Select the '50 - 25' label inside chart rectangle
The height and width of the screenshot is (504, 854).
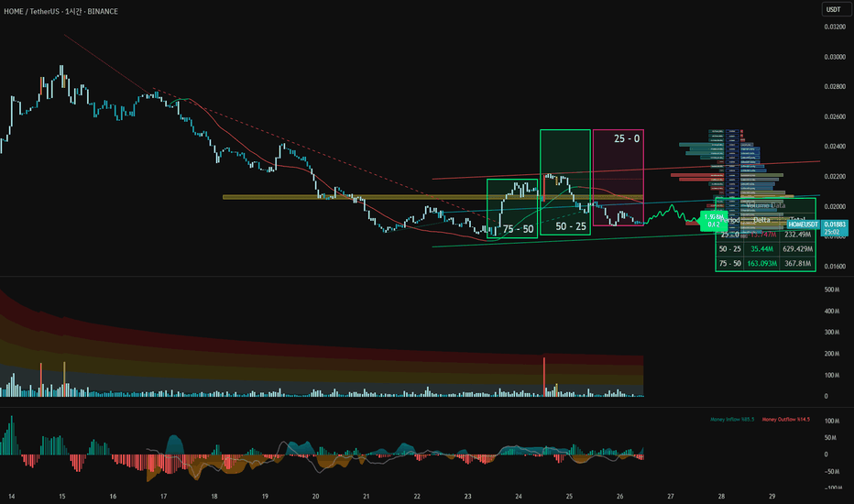point(571,226)
